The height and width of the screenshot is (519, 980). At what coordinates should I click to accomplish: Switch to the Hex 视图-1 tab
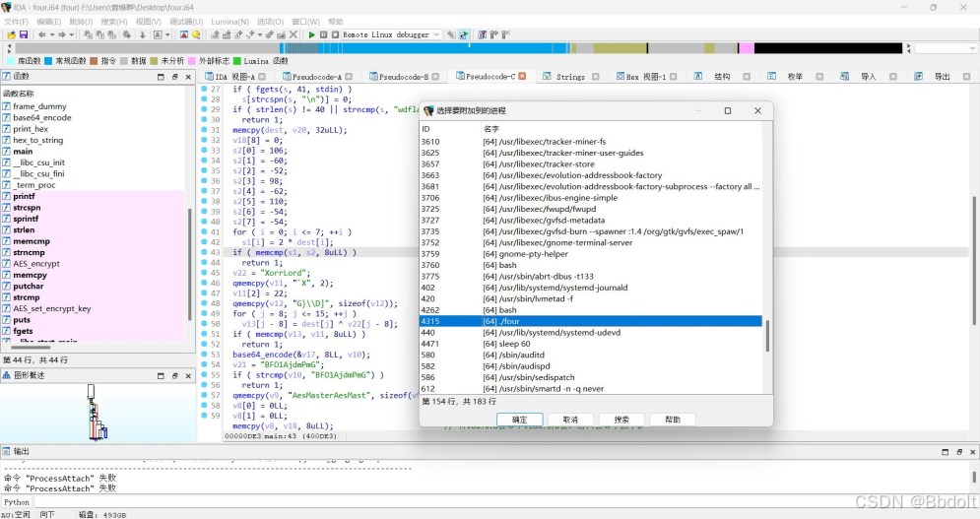tap(646, 77)
